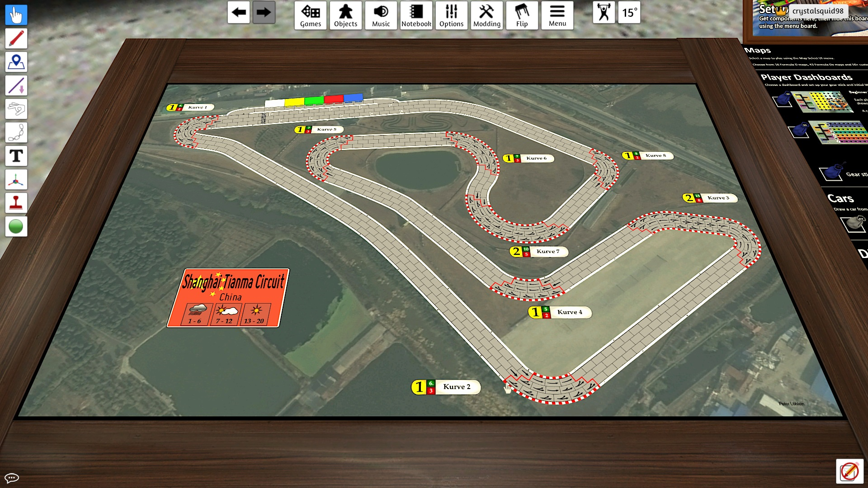
Task: Select the Line measuring tool
Action: coord(16,86)
